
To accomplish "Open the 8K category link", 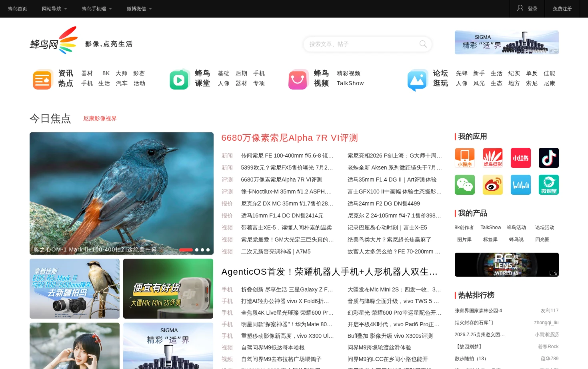I will pos(106,73).
